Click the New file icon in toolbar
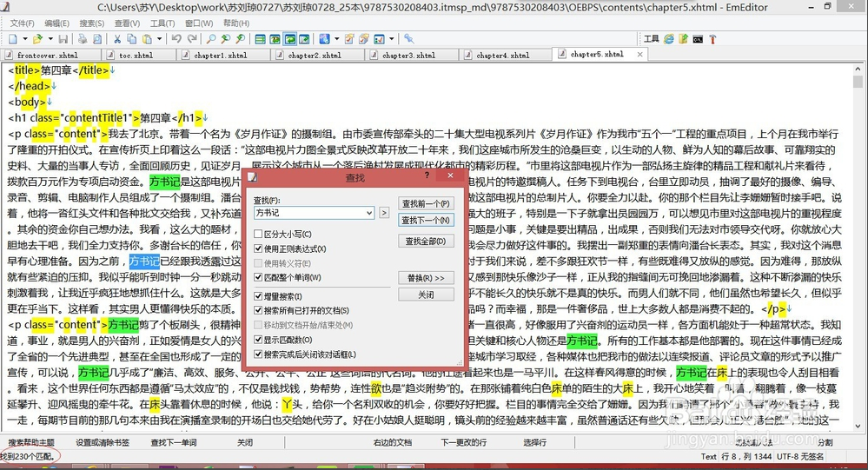This screenshot has width=868, height=470. tap(13, 39)
